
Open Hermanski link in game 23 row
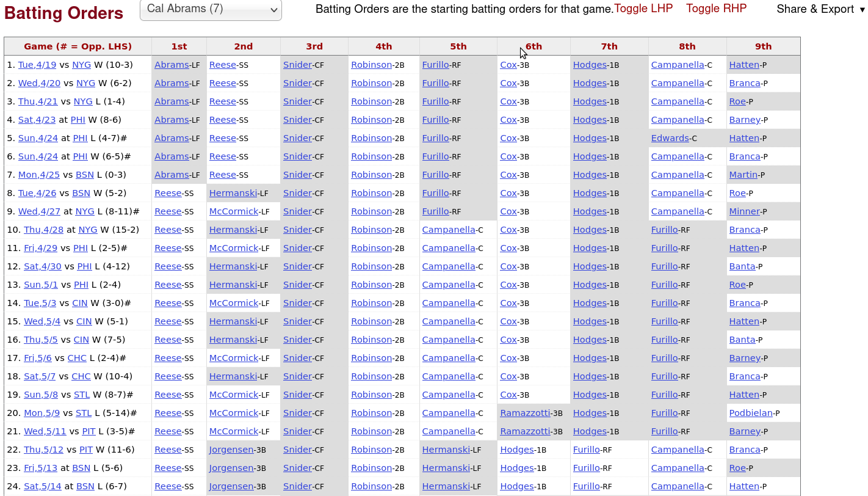(x=446, y=468)
